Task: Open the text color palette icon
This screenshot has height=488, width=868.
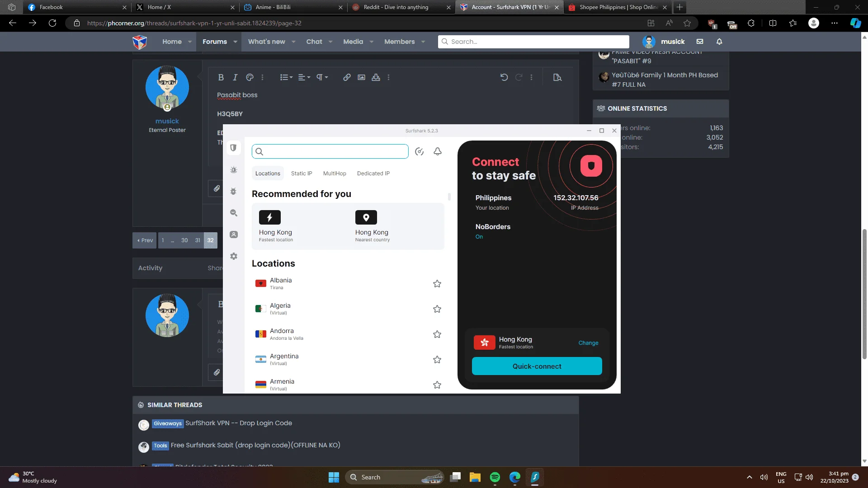Action: (x=250, y=77)
